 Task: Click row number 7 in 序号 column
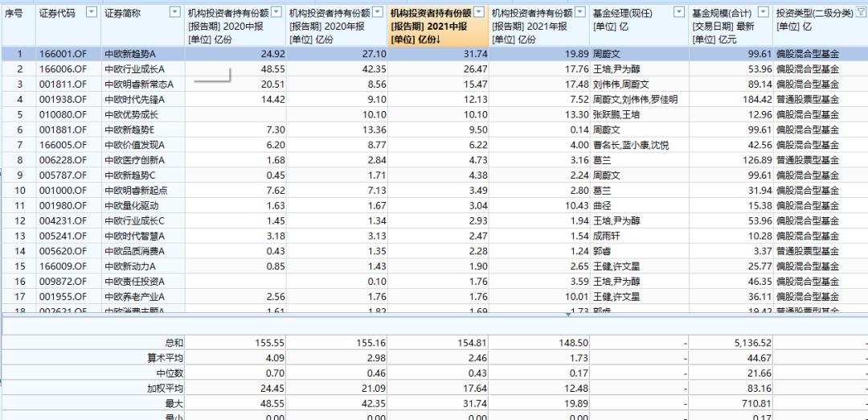click(19, 145)
